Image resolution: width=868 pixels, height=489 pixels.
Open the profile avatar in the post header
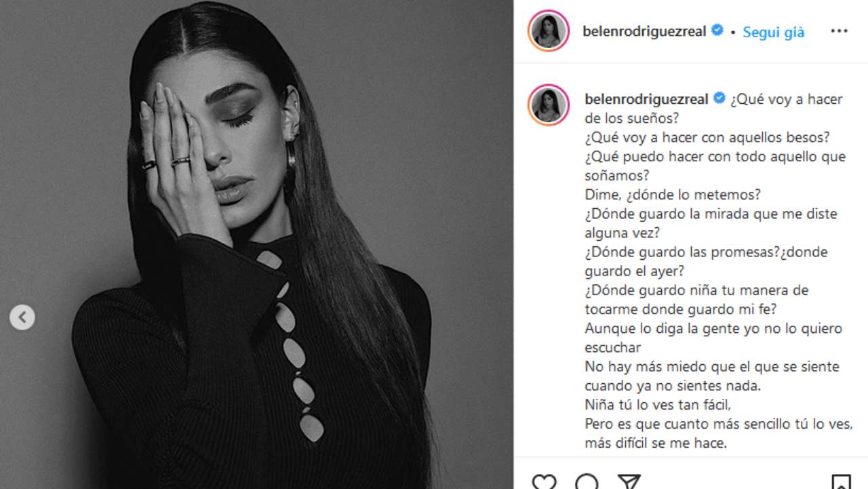548,31
